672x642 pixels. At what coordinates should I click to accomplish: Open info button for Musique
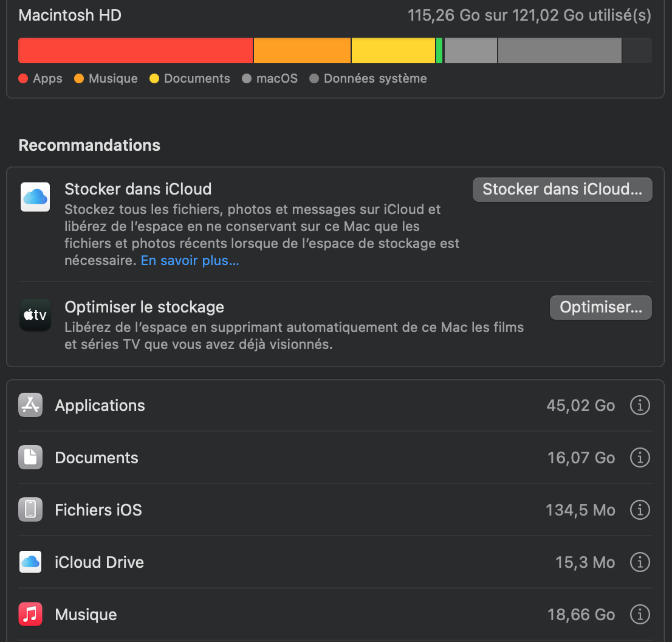[x=639, y=615]
